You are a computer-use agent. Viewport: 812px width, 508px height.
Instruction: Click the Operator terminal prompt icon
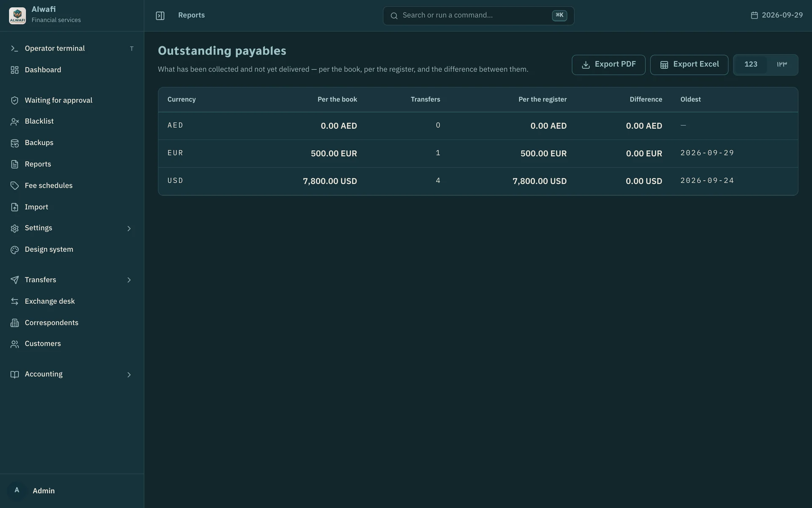(x=14, y=49)
